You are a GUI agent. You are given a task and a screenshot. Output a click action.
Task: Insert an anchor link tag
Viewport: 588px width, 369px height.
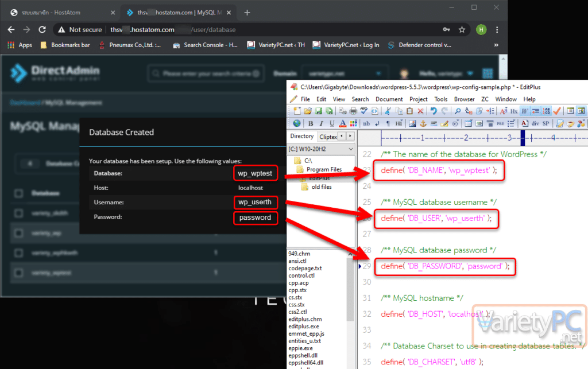pyautogui.click(x=423, y=123)
